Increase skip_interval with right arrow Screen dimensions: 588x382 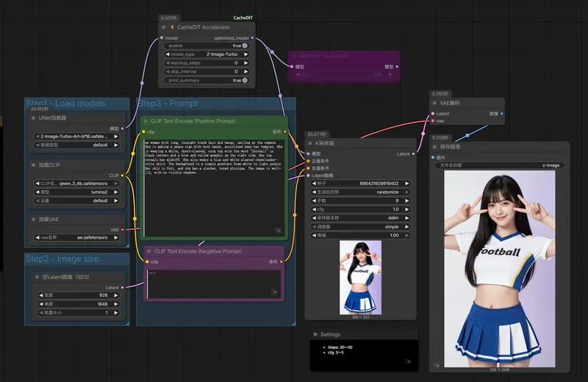pos(246,71)
